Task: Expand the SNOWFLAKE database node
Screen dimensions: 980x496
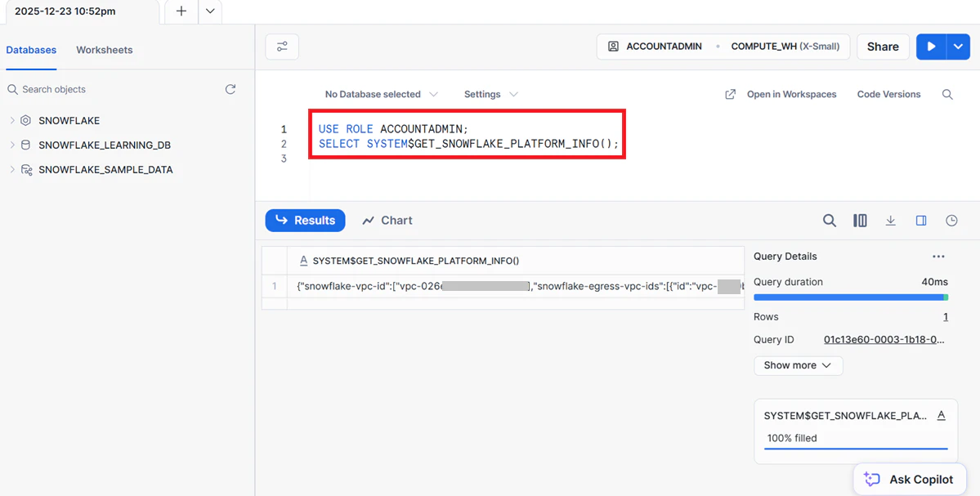Action: tap(12, 121)
